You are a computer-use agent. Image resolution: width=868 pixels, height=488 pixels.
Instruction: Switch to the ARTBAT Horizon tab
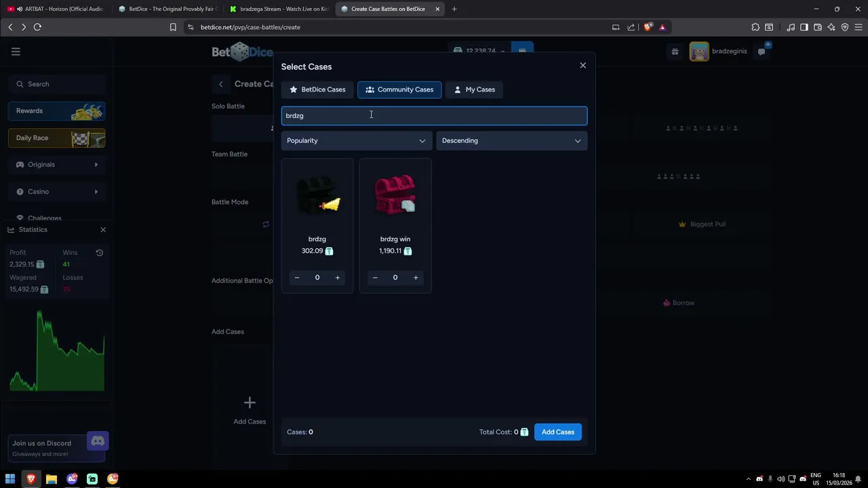[x=56, y=9]
